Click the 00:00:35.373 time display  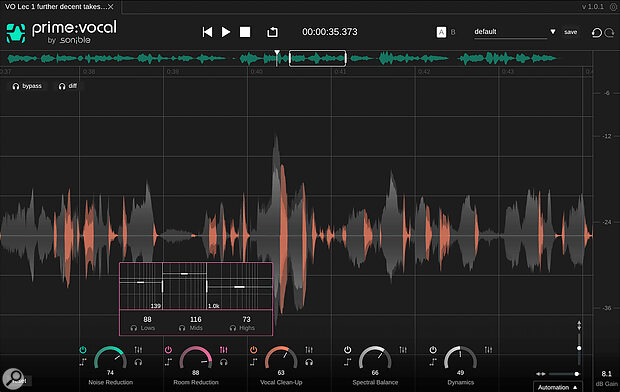point(330,32)
